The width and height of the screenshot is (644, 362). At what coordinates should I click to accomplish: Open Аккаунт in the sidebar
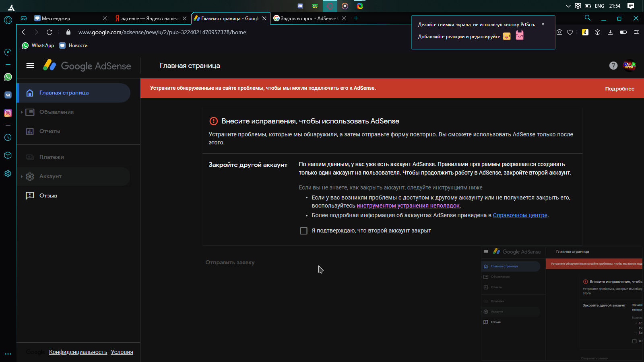point(74,177)
